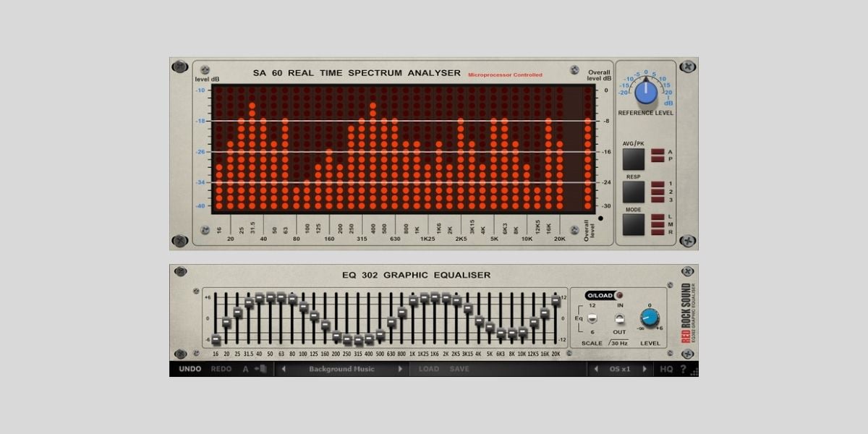Click the SA 60 REAL TIME SPECTRUM ANALYSER title
868x434 pixels.
(x=357, y=73)
